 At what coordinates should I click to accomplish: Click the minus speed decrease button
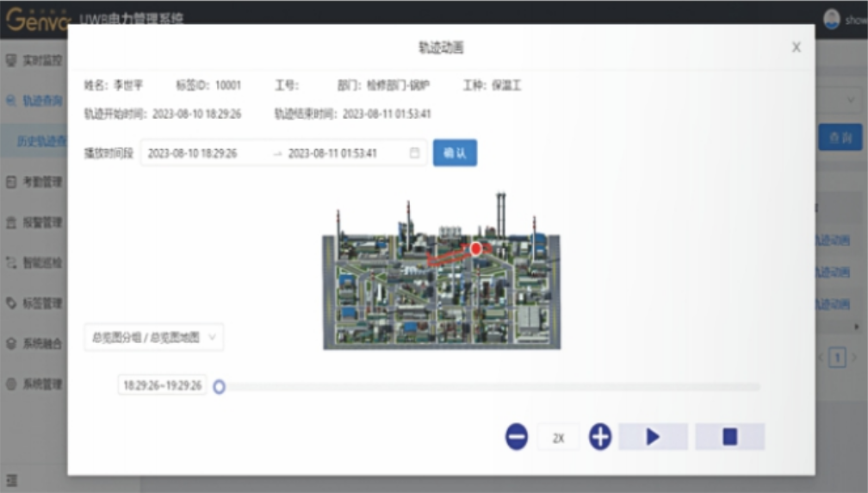[517, 436]
